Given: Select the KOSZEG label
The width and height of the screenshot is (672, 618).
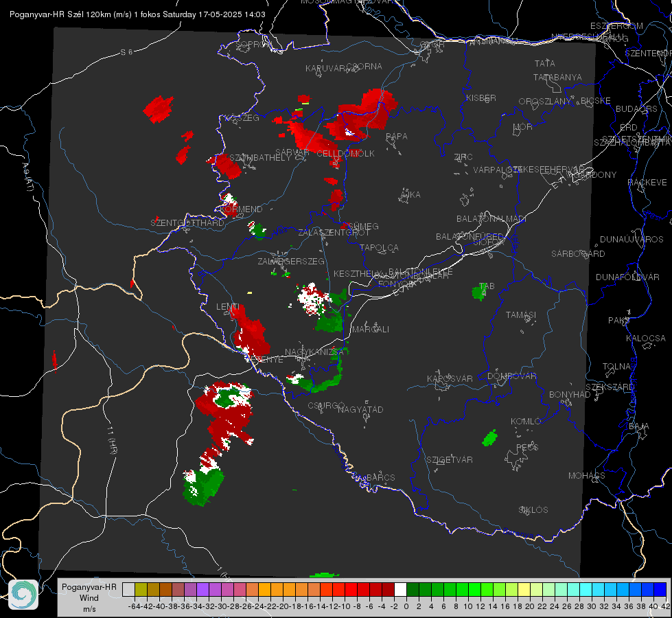Looking at the screenshot, I should 242,118.
